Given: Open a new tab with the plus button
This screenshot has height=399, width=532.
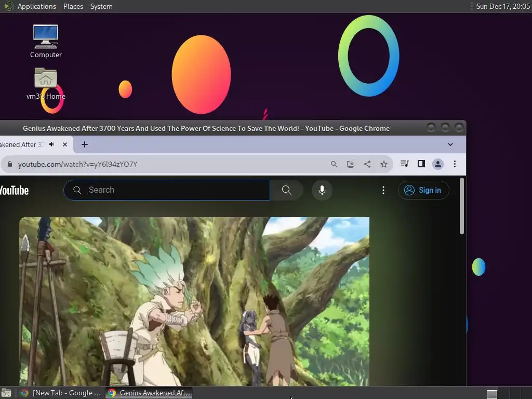Looking at the screenshot, I should pos(85,144).
